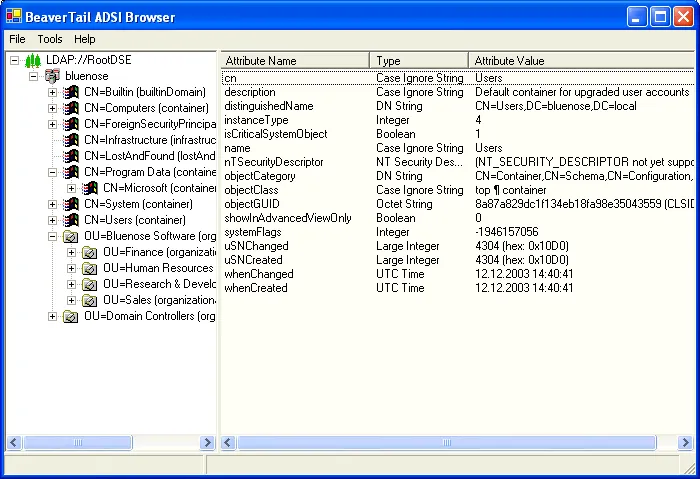The width and height of the screenshot is (700, 479).
Task: Sort by Attribute Value column header
Action: (x=582, y=61)
